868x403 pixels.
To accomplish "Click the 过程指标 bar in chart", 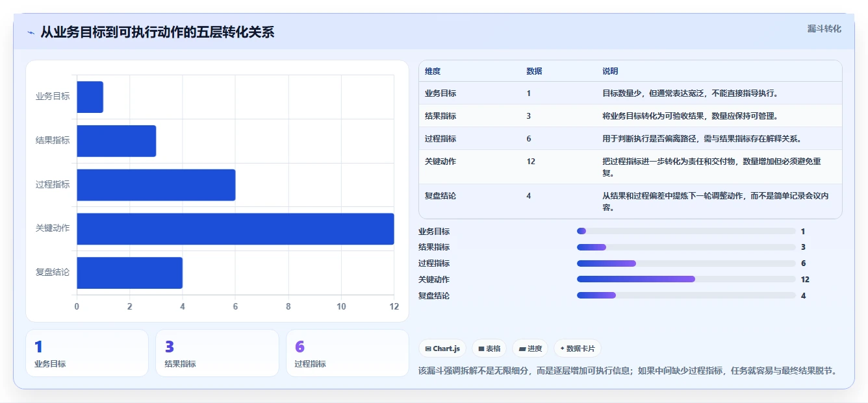I will click(156, 185).
